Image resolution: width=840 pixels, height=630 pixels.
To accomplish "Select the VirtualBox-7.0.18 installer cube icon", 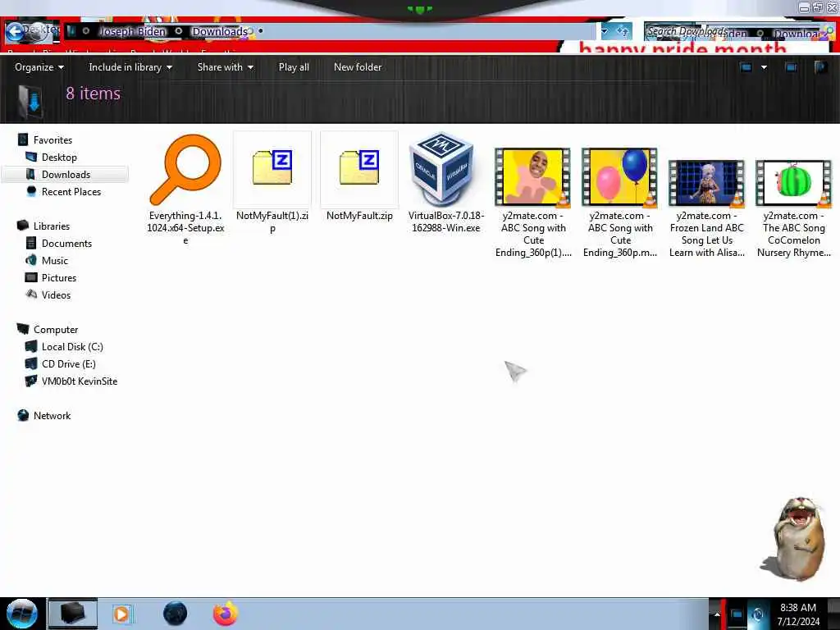I will point(443,168).
